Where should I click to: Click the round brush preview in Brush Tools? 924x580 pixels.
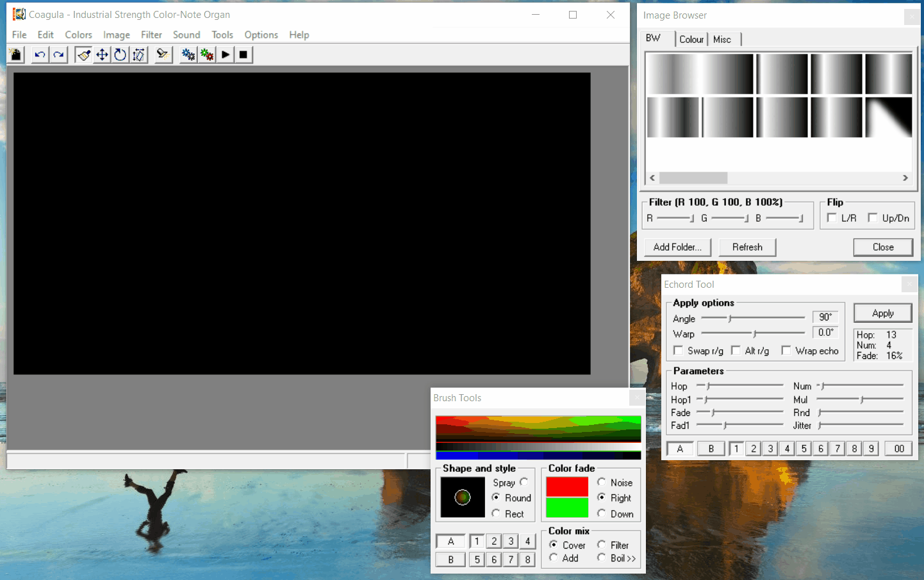(x=463, y=497)
